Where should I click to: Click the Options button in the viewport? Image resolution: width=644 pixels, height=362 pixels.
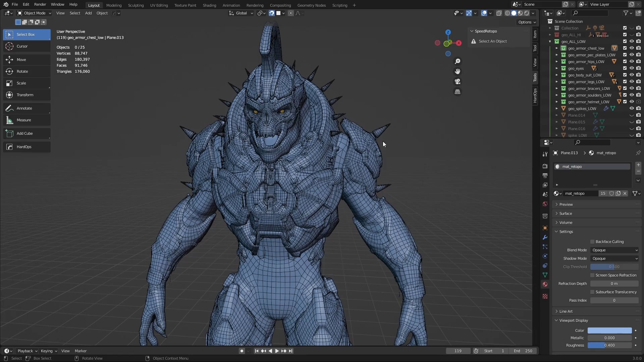[x=527, y=22]
